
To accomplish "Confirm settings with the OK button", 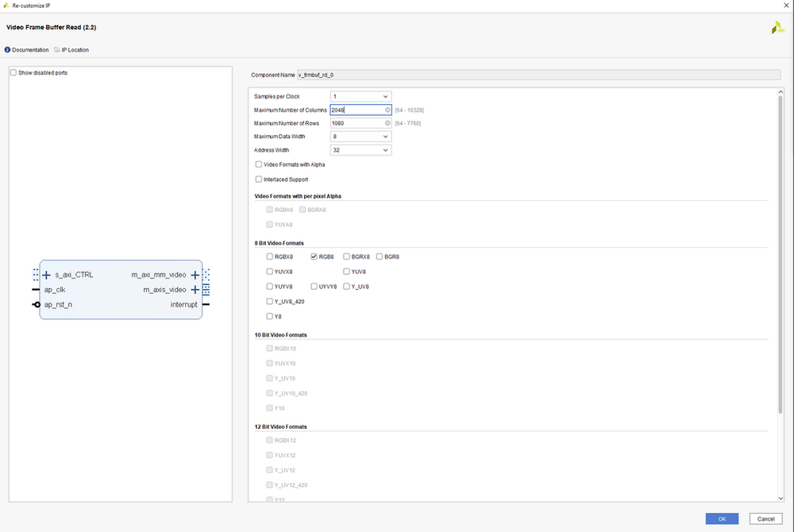I will pyautogui.click(x=721, y=518).
